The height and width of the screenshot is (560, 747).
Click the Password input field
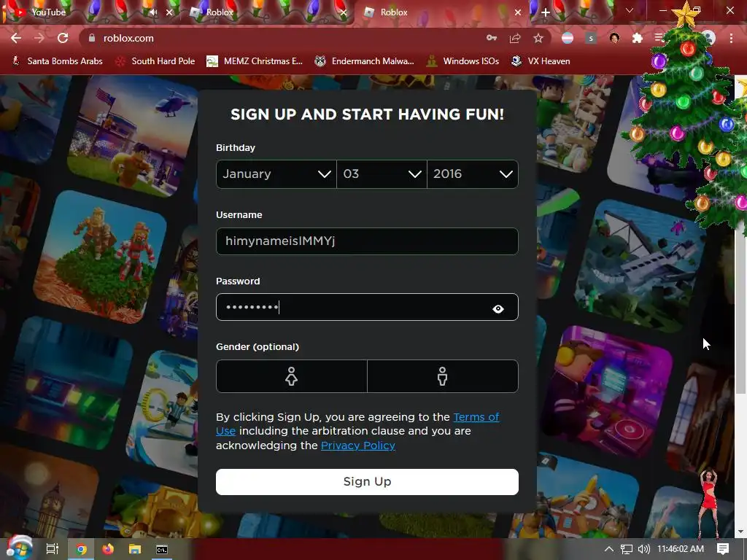pyautogui.click(x=367, y=307)
